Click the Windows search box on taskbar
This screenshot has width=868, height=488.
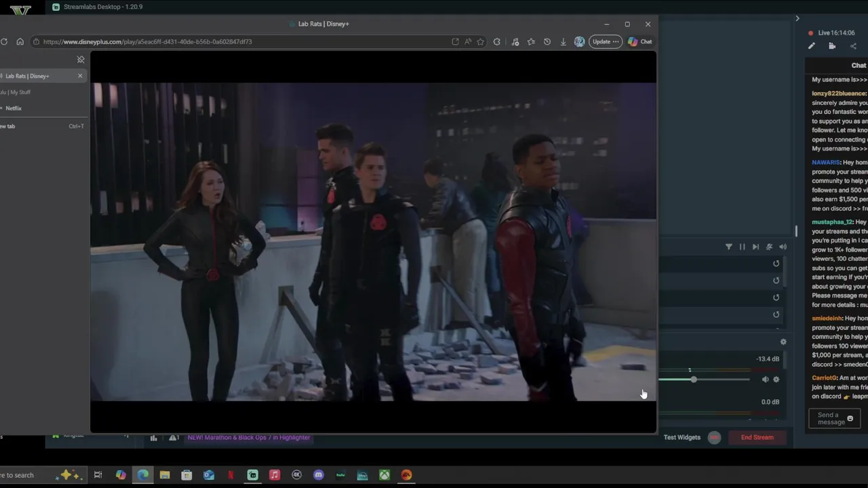pyautogui.click(x=42, y=475)
